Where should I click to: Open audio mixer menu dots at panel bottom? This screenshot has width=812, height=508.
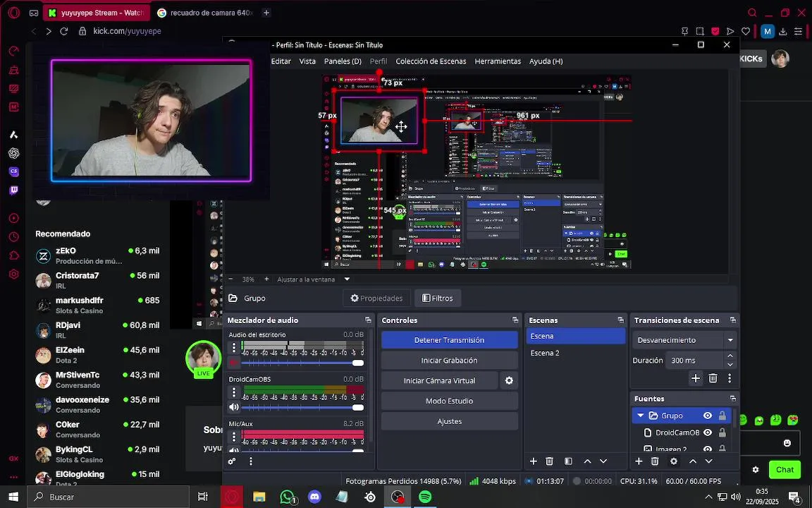[x=251, y=461]
